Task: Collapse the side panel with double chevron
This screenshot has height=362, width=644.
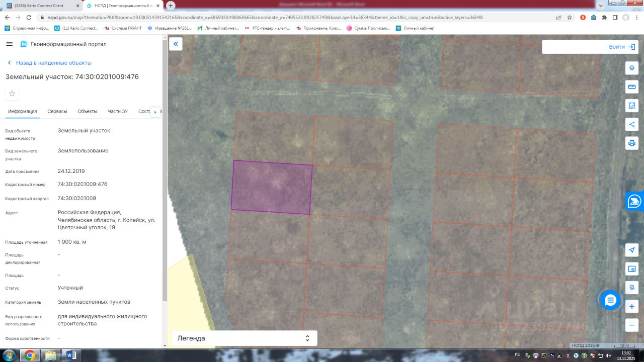Action: [176, 44]
